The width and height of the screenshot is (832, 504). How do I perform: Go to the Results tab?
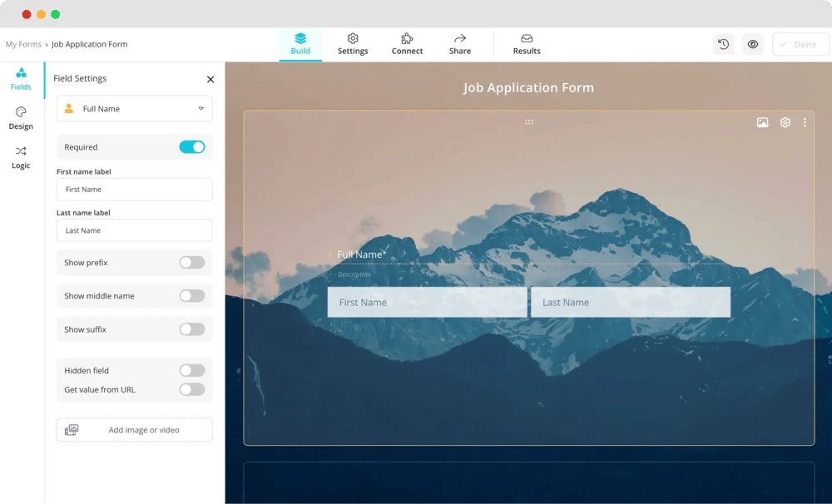tap(527, 44)
